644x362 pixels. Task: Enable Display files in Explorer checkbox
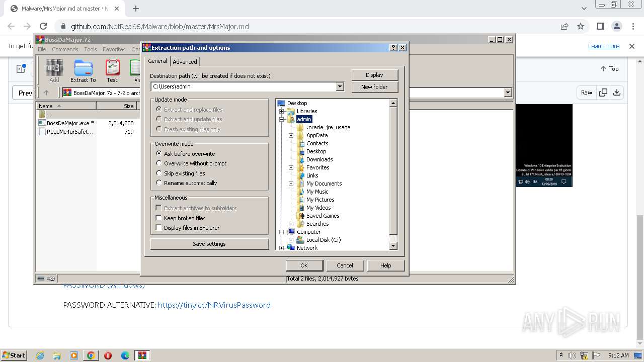pyautogui.click(x=159, y=228)
